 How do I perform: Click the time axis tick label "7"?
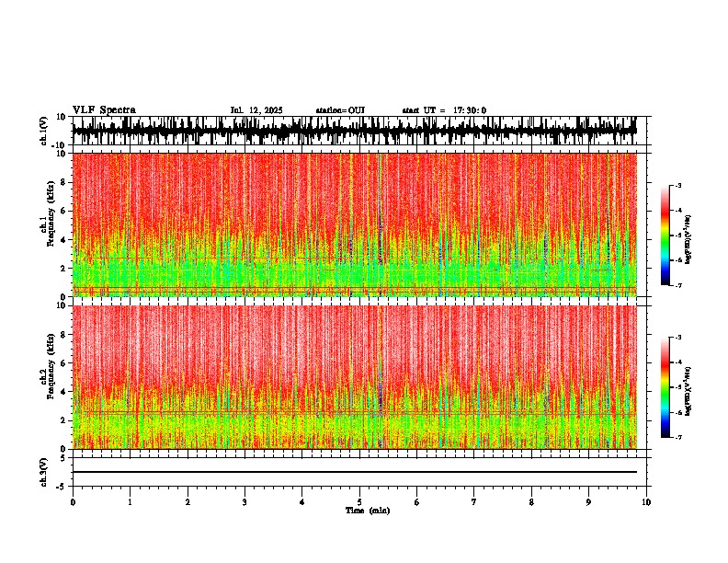click(x=474, y=502)
